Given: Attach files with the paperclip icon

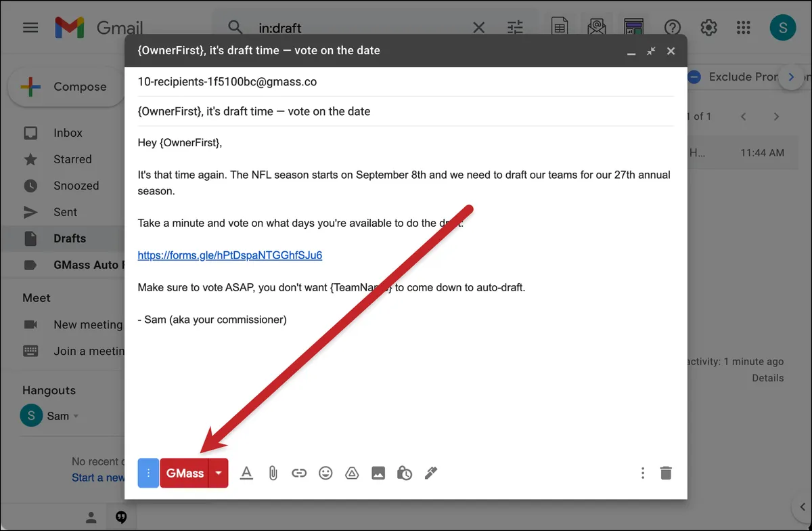Looking at the screenshot, I should click(x=273, y=473).
